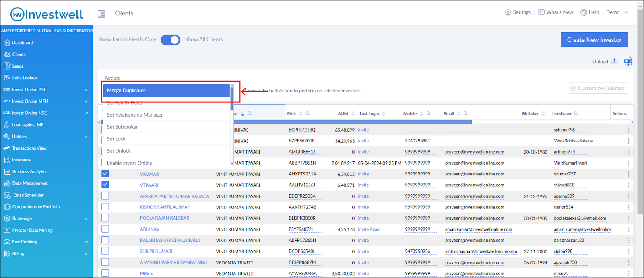This screenshot has width=644, height=278.
Task: Expand the Billing sidebar menu
Action: click(x=86, y=254)
